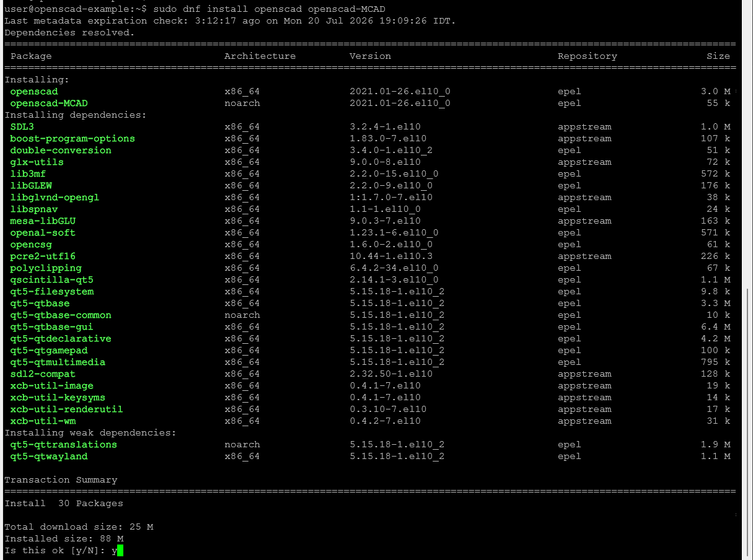This screenshot has width=753, height=560.
Task: Click the Dependencies resolved line
Action: [x=69, y=33]
